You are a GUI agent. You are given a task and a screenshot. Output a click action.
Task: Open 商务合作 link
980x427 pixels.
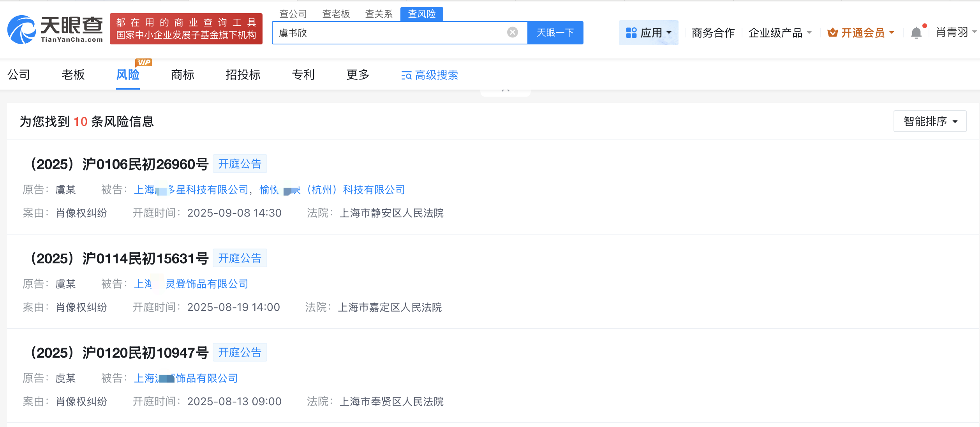tap(713, 33)
